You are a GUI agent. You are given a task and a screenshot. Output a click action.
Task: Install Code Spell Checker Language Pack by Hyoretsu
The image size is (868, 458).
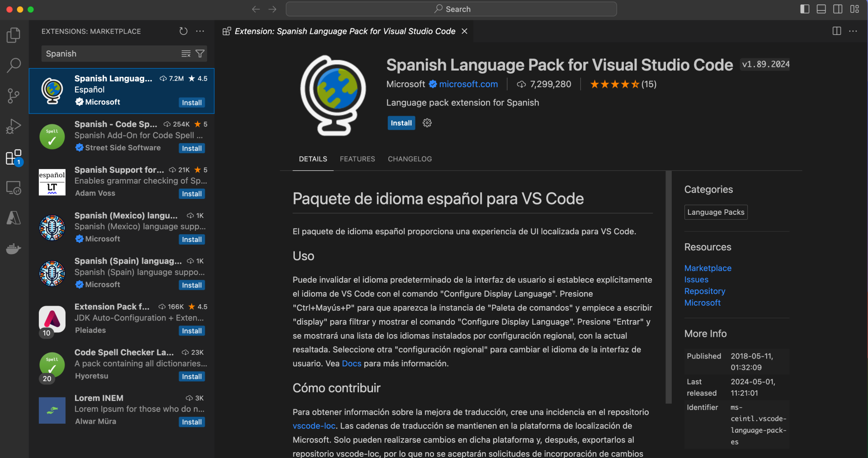click(x=192, y=377)
